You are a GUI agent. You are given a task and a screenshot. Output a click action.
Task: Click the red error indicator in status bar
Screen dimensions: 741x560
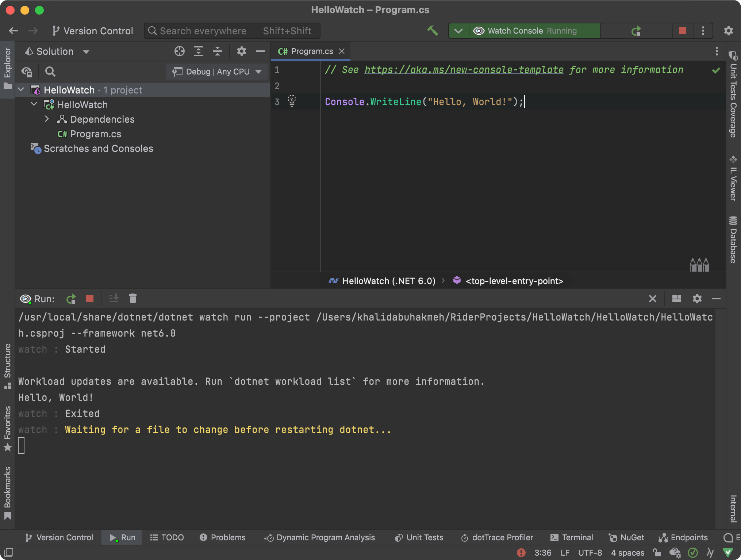tap(521, 553)
